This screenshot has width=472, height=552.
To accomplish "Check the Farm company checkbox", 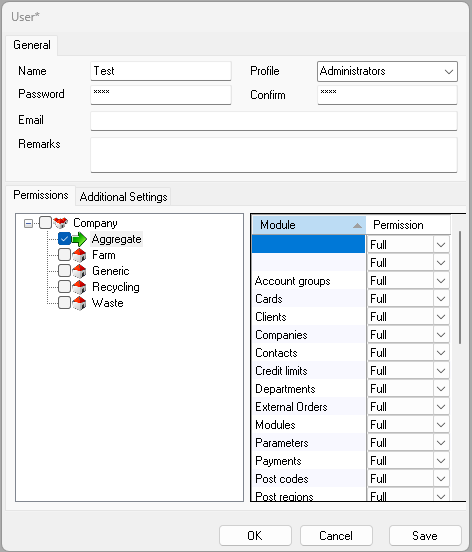I will (x=64, y=255).
